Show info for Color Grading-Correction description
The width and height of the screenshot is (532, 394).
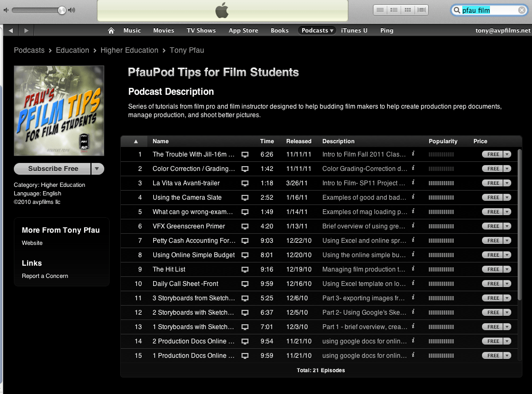click(x=413, y=168)
